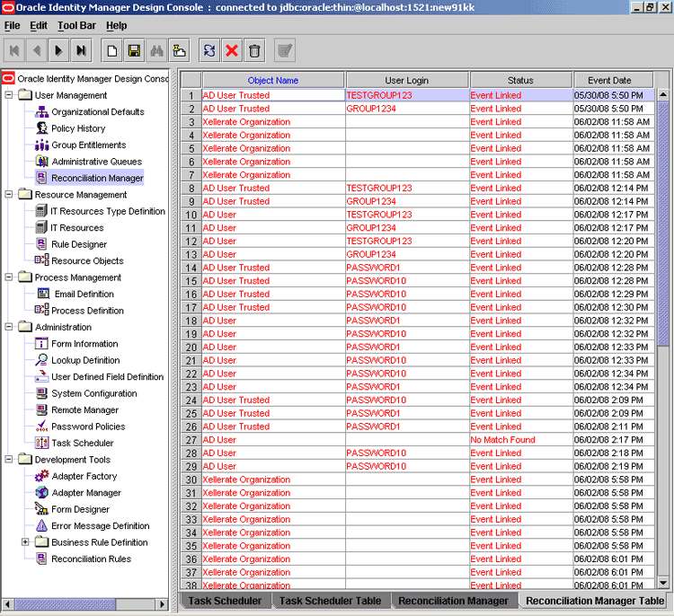
Task: Select the Reconciliation Manager Table tab
Action: [x=595, y=601]
